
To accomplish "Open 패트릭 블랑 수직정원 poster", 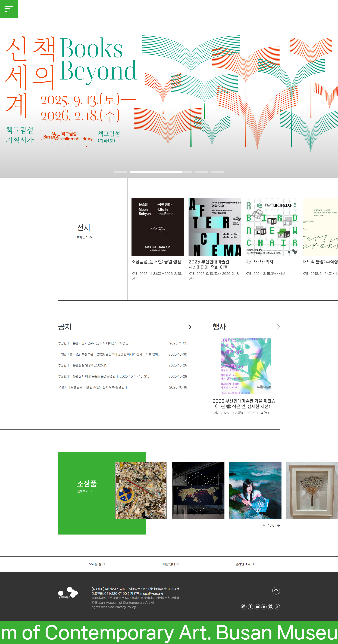I will [320, 227].
